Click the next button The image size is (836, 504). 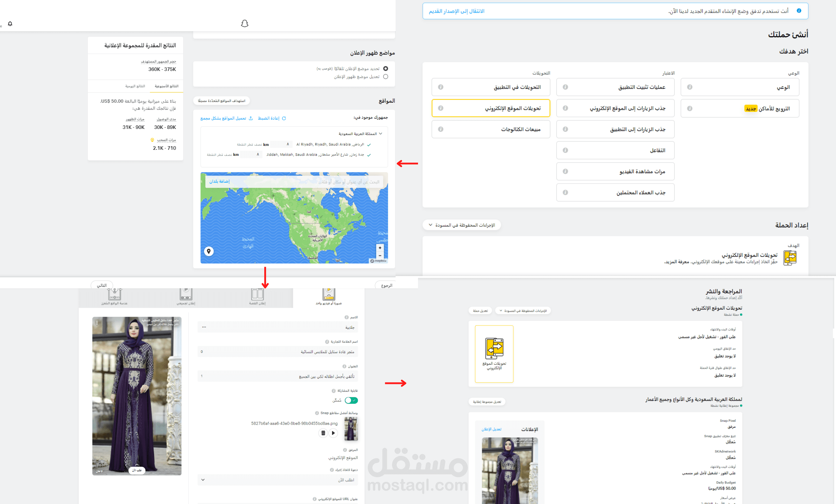[x=102, y=285]
